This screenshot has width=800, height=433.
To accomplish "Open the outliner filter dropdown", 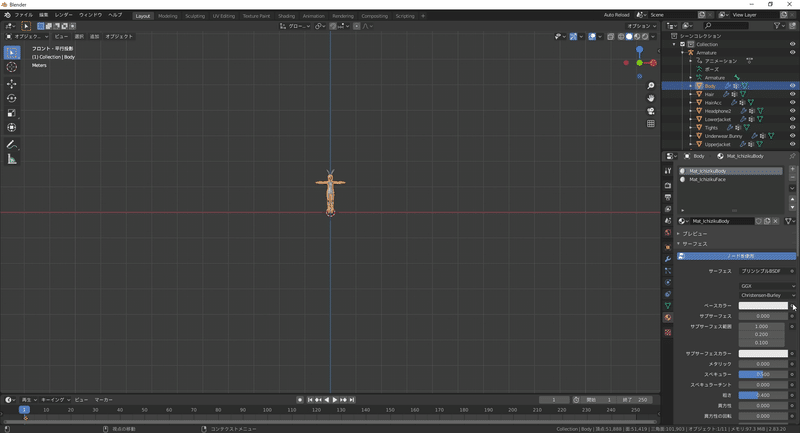I will click(x=779, y=26).
